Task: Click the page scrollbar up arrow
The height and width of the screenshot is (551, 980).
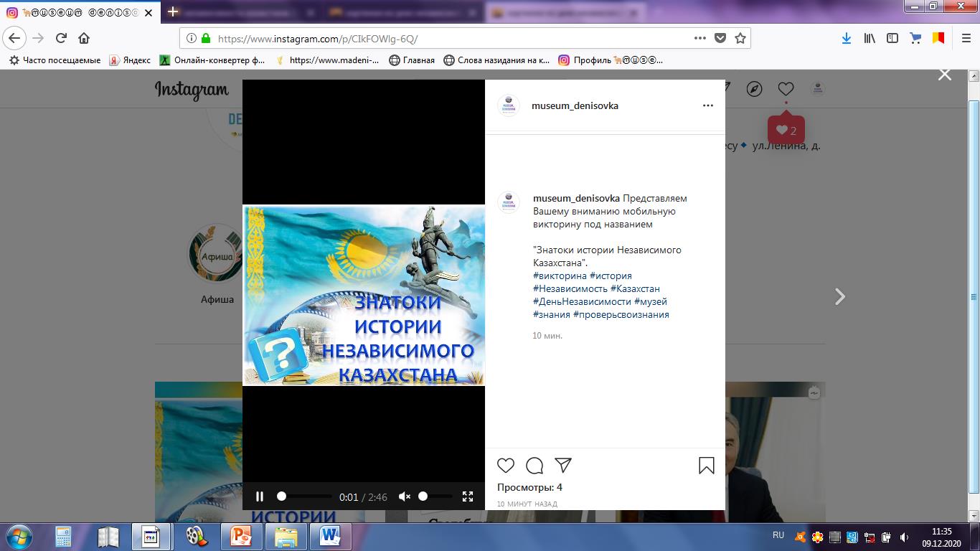Action: 974,75
